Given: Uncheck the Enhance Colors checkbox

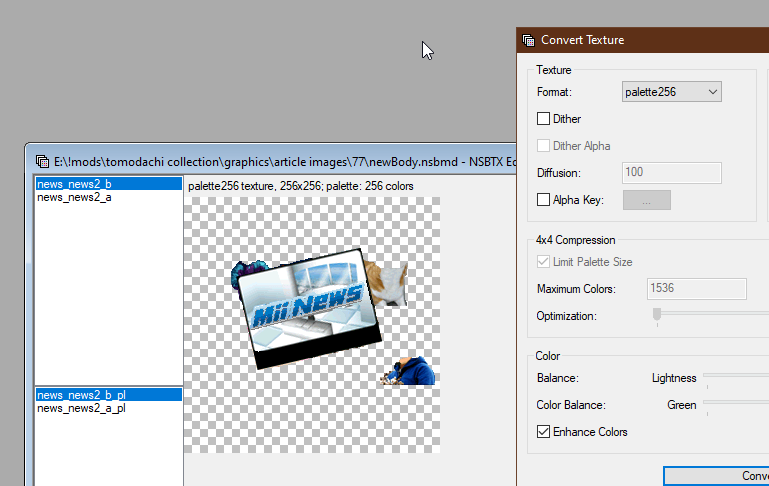Looking at the screenshot, I should pos(543,432).
